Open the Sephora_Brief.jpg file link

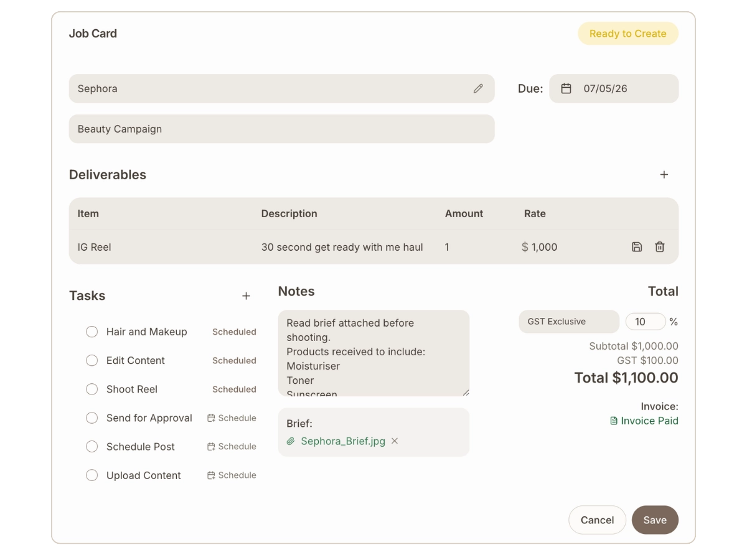coord(343,441)
